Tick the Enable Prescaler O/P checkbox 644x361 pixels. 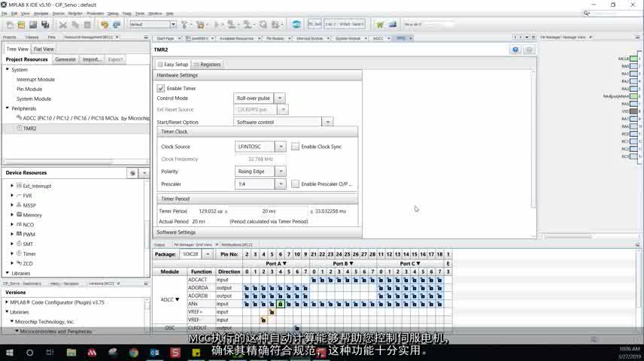tap(295, 184)
